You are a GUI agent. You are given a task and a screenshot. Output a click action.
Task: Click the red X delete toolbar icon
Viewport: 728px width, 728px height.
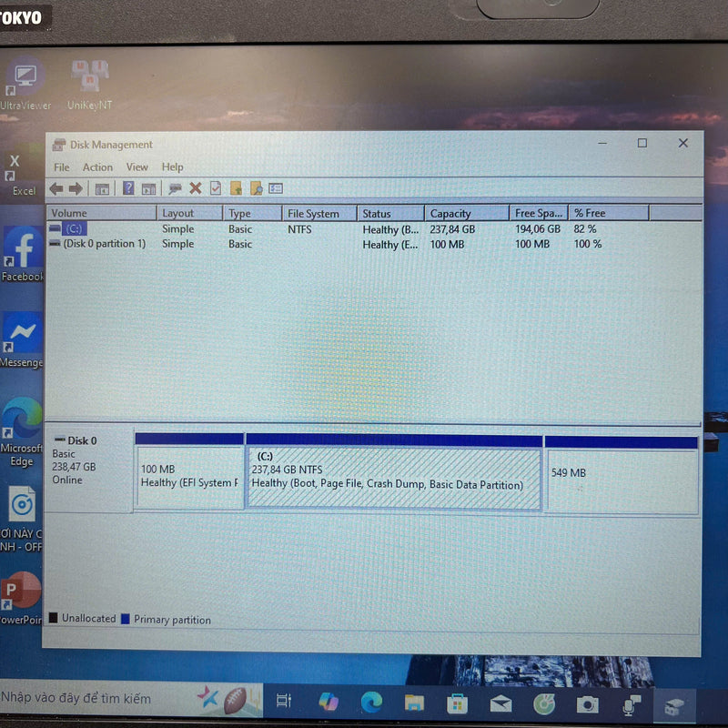click(196, 188)
